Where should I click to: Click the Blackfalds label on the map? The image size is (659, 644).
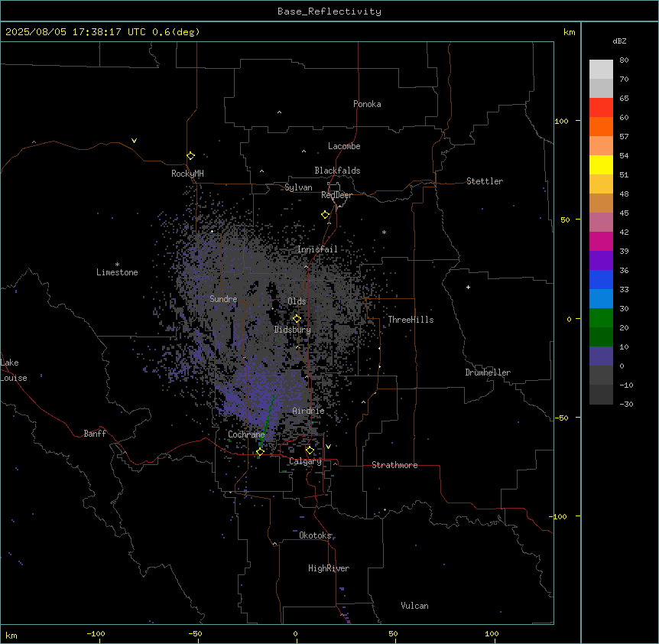point(337,171)
